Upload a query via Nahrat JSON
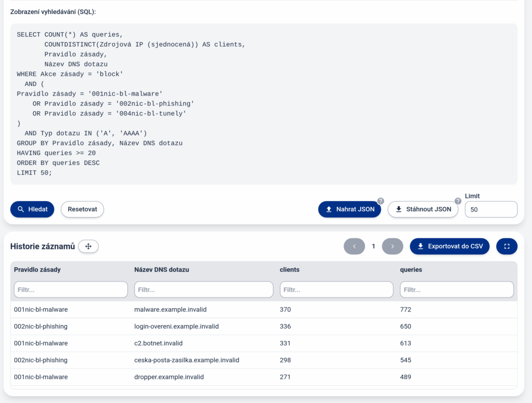This screenshot has width=532, height=403. click(350, 209)
